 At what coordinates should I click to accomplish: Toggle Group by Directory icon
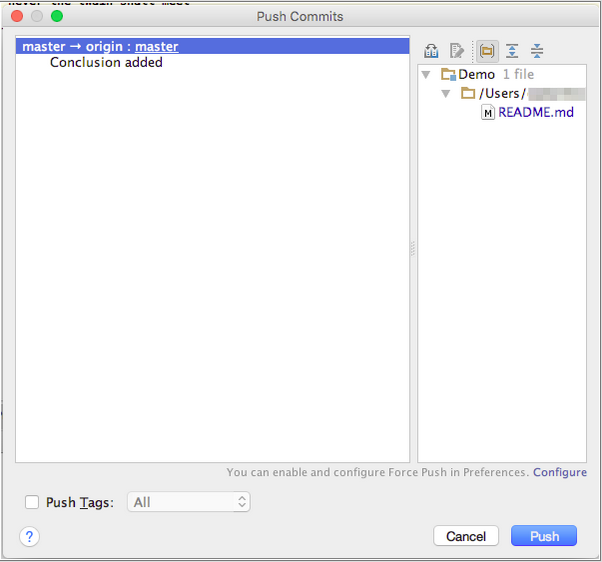click(x=487, y=51)
